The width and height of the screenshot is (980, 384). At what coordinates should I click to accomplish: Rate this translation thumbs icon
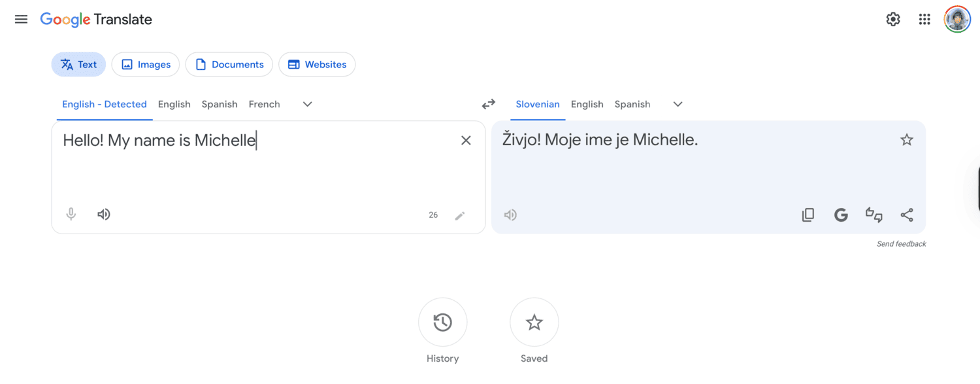(874, 215)
